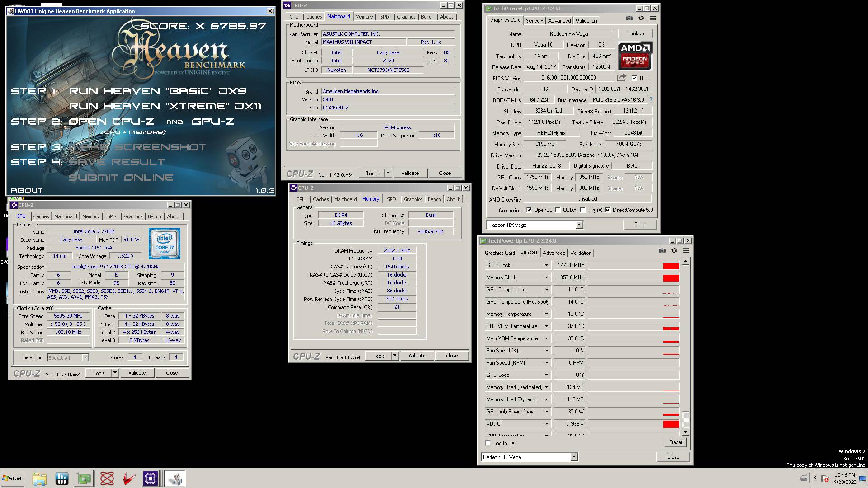Click the Reset button in GPU-Z Sensors
The width and height of the screenshot is (868, 488).
(676, 442)
